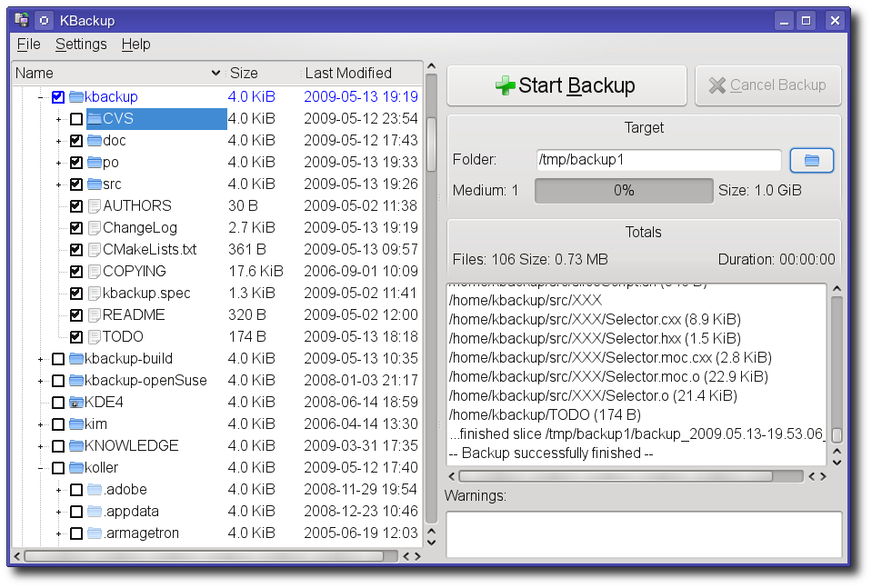Uncheck the README file checkbox

(76, 315)
